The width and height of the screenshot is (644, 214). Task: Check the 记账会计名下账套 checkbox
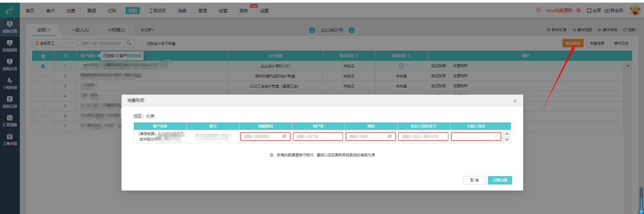coord(142,44)
